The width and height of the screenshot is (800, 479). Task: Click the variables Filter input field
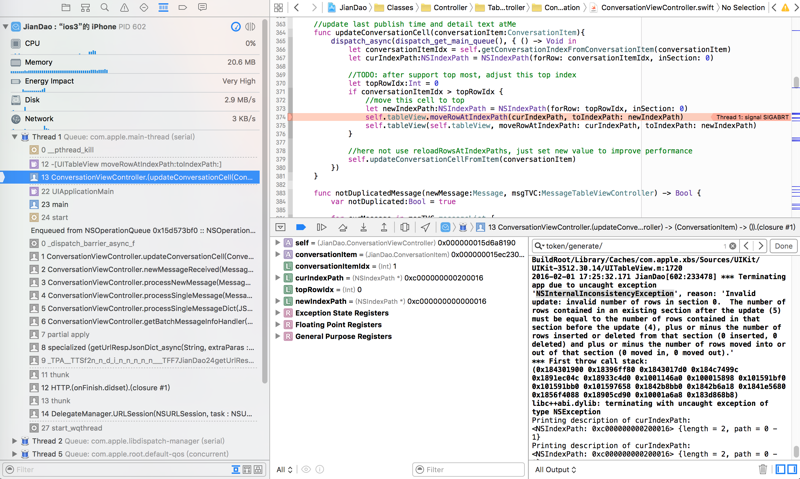point(468,469)
